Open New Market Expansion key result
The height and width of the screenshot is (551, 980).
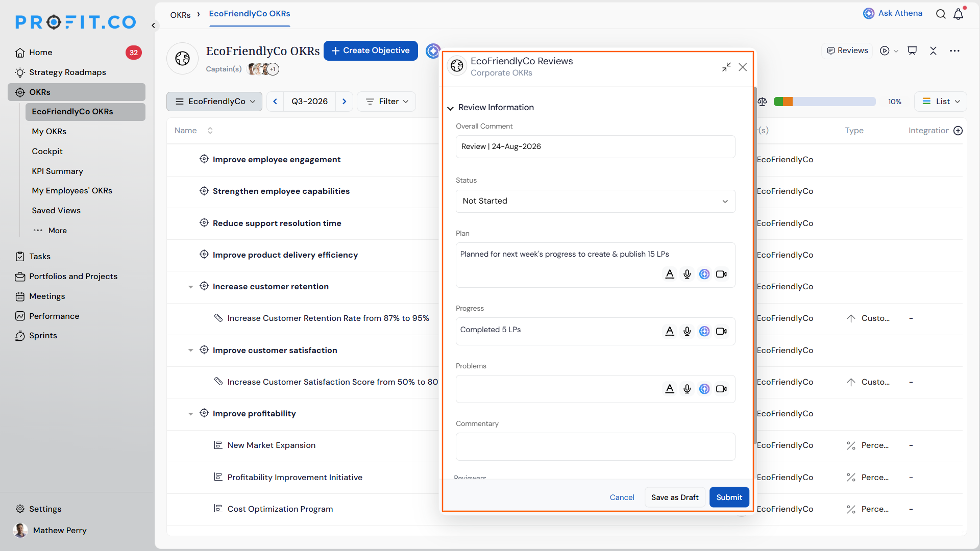pos(271,445)
